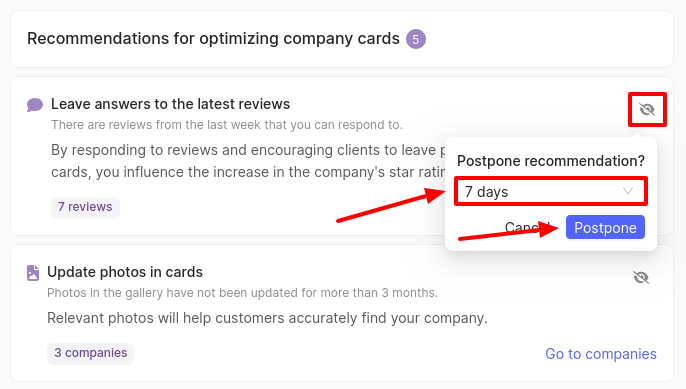
Task: Open the Update photos in cards heading
Action: pos(125,272)
